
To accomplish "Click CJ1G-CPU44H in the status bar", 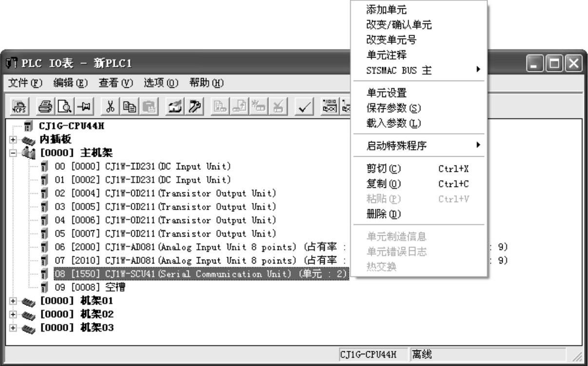I will click(x=372, y=354).
